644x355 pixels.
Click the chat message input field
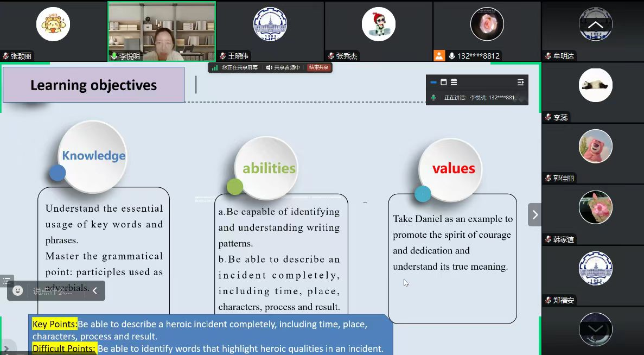tap(54, 291)
